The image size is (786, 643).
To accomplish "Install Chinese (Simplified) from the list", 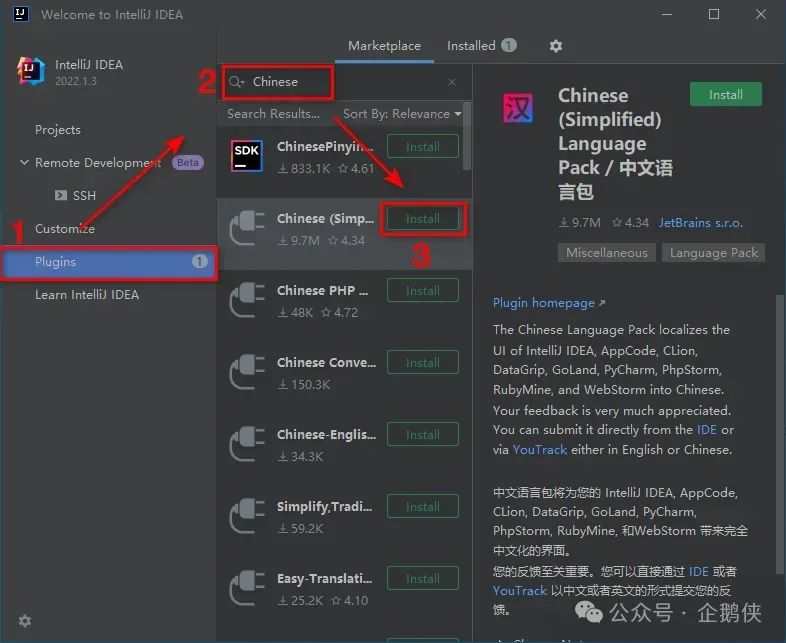I will pos(423,219).
